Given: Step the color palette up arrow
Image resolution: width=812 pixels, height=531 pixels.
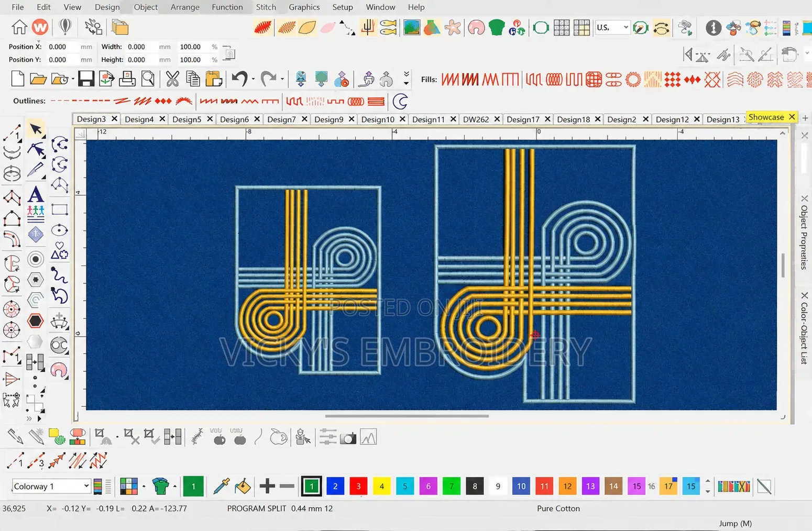Looking at the screenshot, I should coord(708,481).
